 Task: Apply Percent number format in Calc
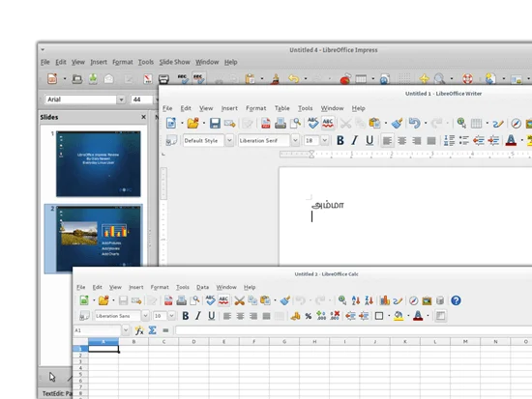[308, 316]
